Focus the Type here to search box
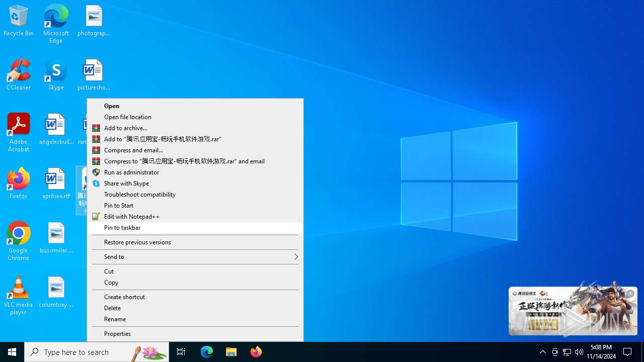 pyautogui.click(x=97, y=352)
